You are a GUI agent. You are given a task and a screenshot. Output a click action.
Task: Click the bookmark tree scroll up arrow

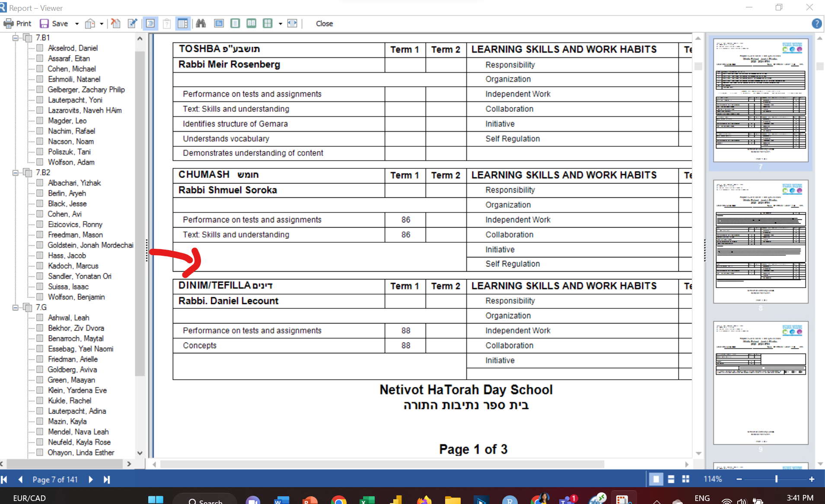pos(140,38)
